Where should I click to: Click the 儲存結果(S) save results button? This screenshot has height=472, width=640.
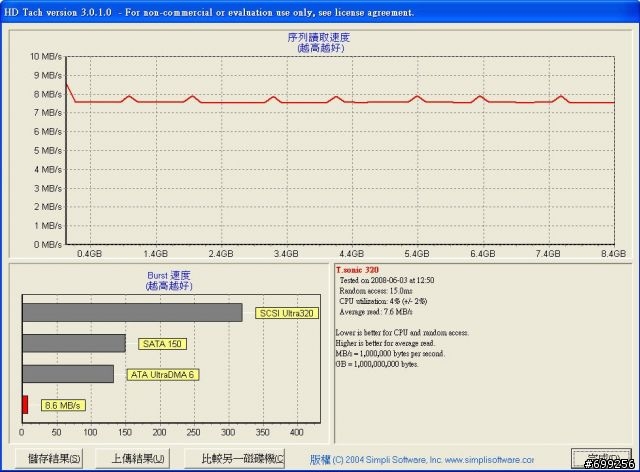[x=49, y=459]
